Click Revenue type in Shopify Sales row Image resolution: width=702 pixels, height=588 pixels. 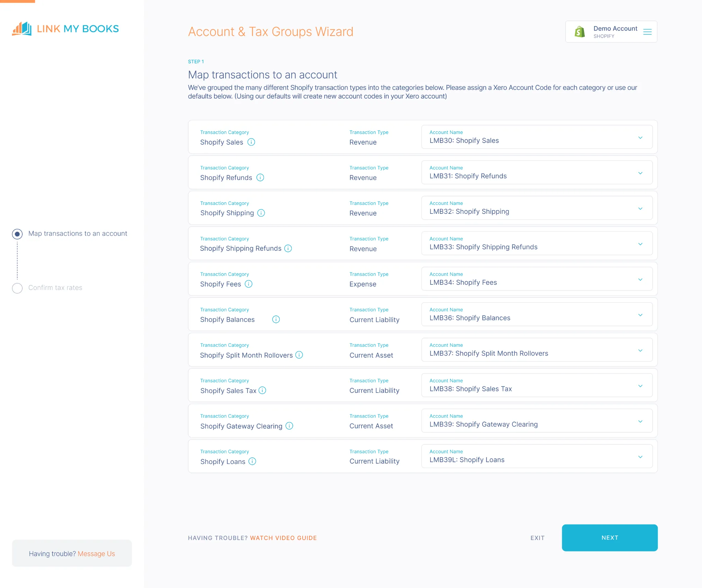click(x=363, y=142)
